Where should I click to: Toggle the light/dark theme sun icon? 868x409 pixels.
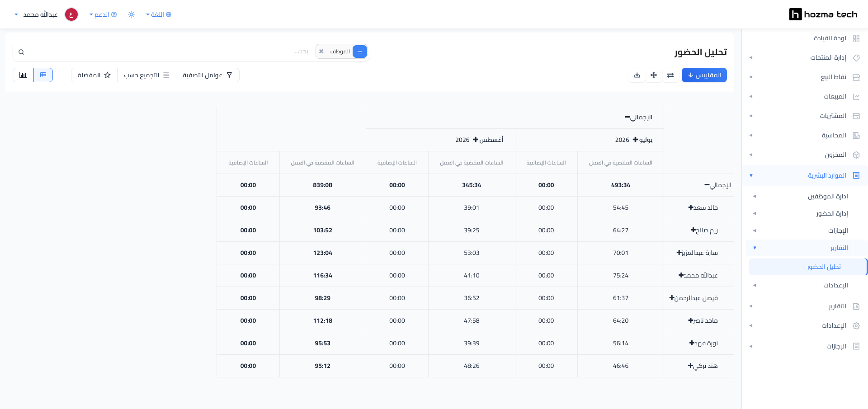[132, 14]
